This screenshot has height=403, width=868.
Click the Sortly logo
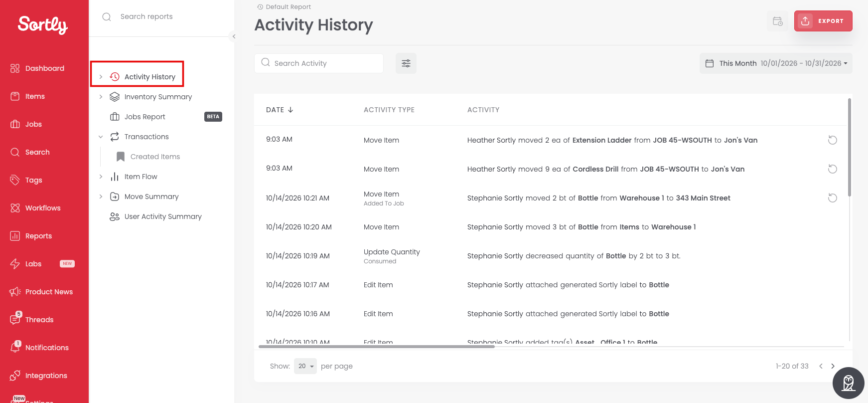click(43, 25)
